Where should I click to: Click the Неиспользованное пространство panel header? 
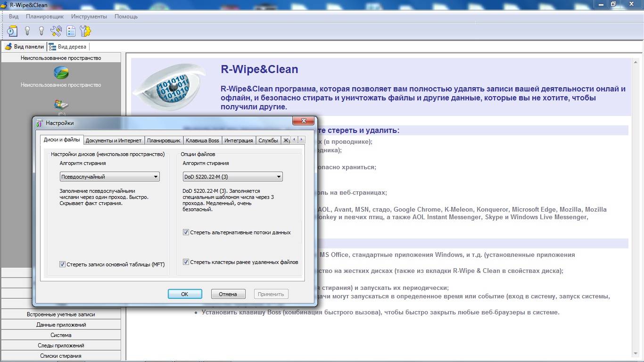[x=61, y=58]
